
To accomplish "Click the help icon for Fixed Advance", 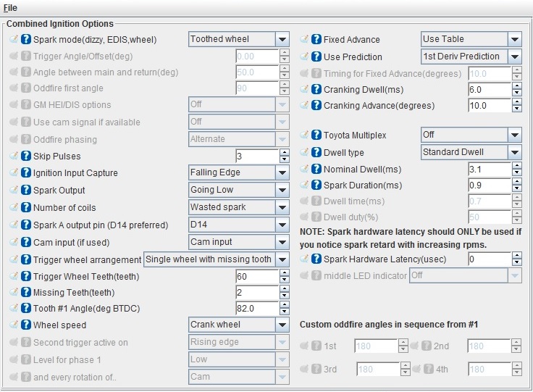I will point(316,39).
